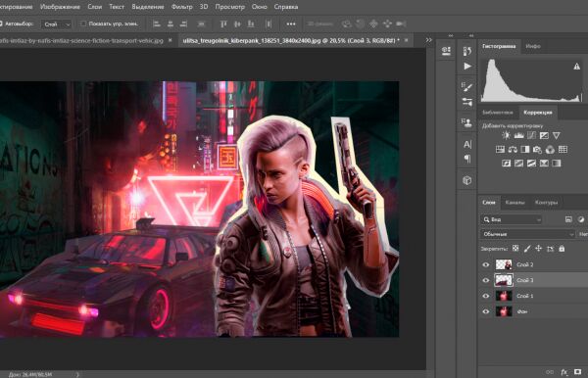Open the Paragraph panel icon
The width and height of the screenshot is (588, 378).
[x=467, y=159]
